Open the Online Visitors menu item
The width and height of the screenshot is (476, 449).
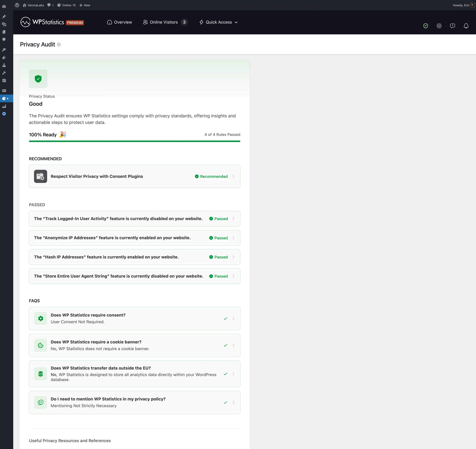164,22
